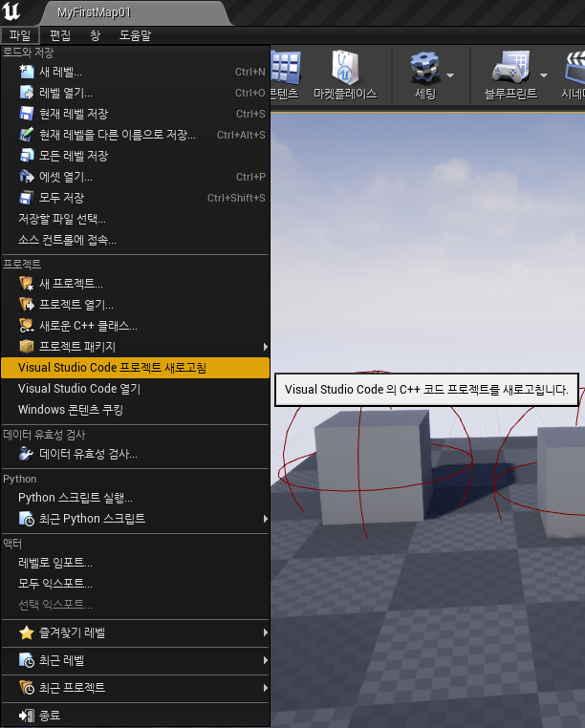Screen dimensions: 585x728
Task: Choose Windows 콘텐츠 쿠킹
Action: 135,410
